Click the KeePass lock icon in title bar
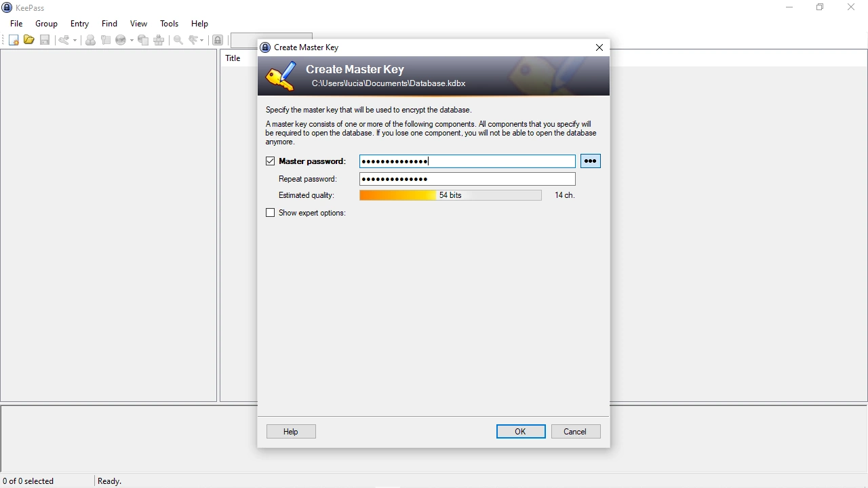868x488 pixels. (7, 7)
